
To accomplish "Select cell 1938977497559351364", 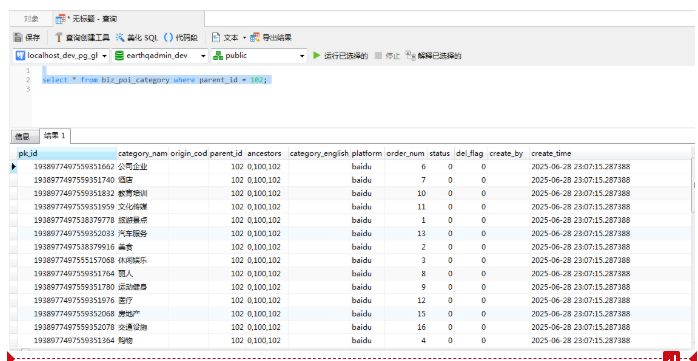I will 67,341.
